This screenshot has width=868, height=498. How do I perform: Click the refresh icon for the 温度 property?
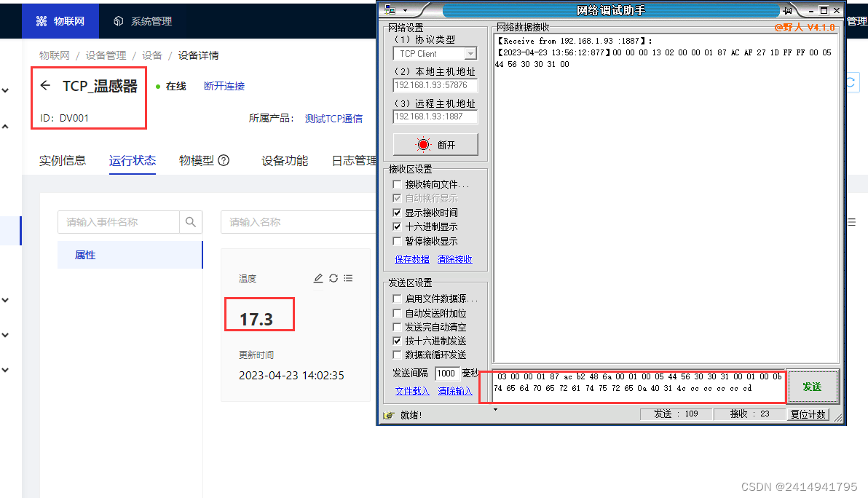(x=334, y=278)
